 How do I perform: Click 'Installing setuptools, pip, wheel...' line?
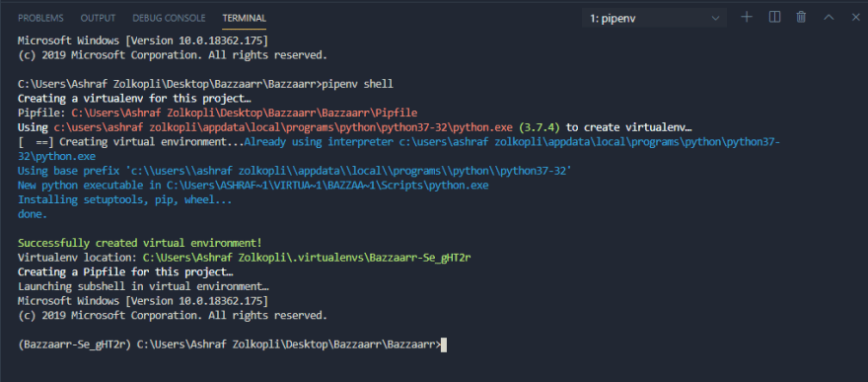click(124, 199)
